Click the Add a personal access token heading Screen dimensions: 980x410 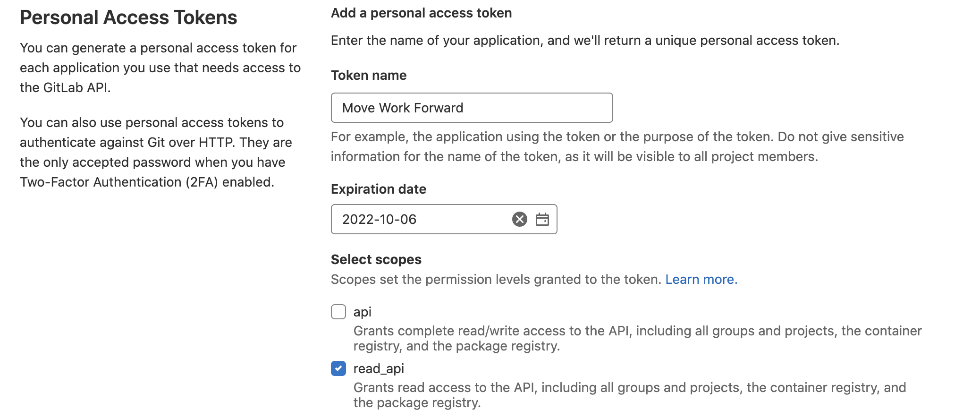[x=421, y=13]
